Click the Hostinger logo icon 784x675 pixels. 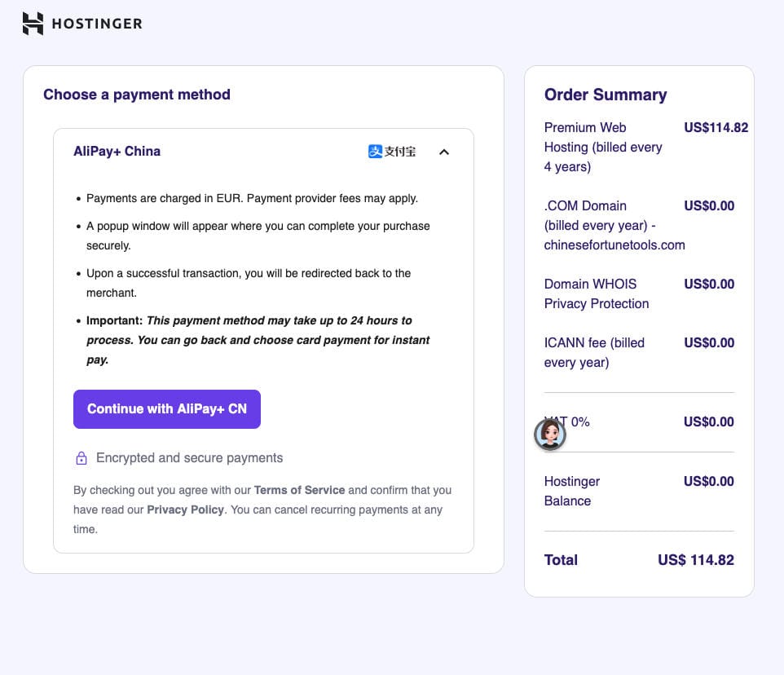33,24
